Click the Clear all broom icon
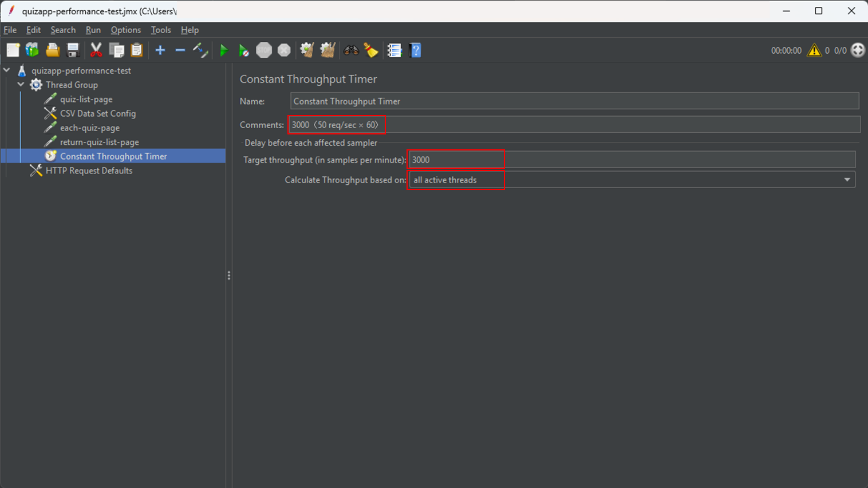Screen dimensions: 868x488 (328, 51)
